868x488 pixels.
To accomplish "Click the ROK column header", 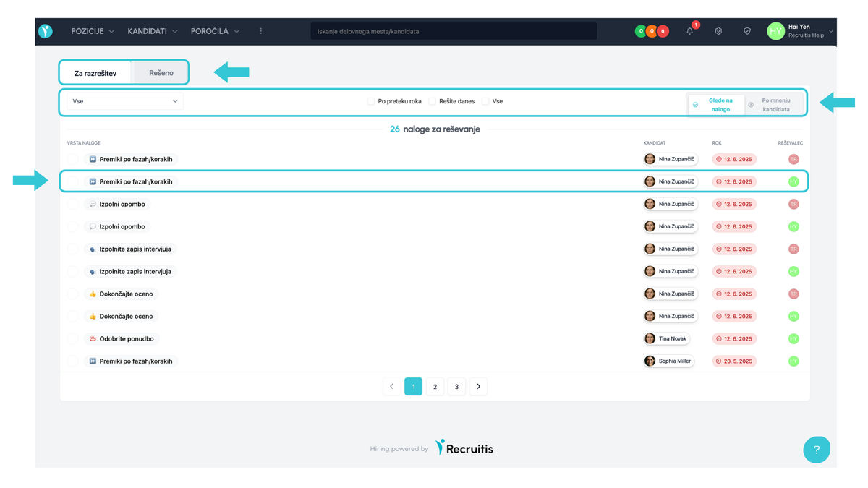I will point(717,143).
